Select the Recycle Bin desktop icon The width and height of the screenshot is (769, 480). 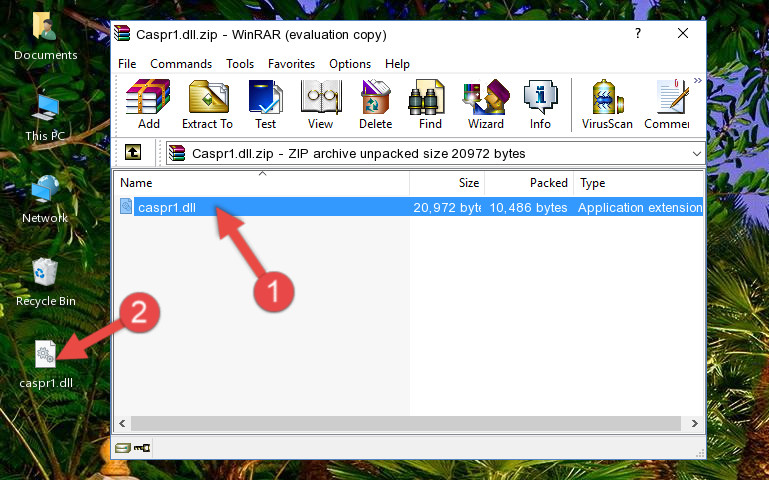pos(46,282)
